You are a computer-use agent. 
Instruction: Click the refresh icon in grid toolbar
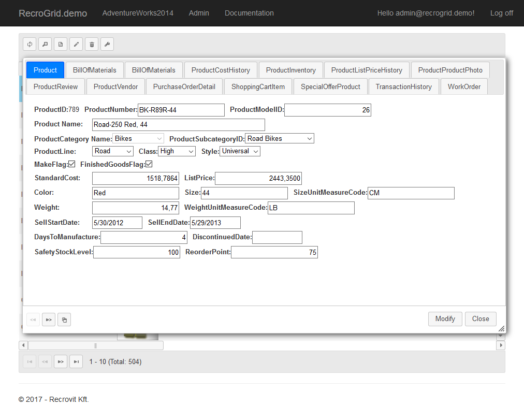point(30,45)
